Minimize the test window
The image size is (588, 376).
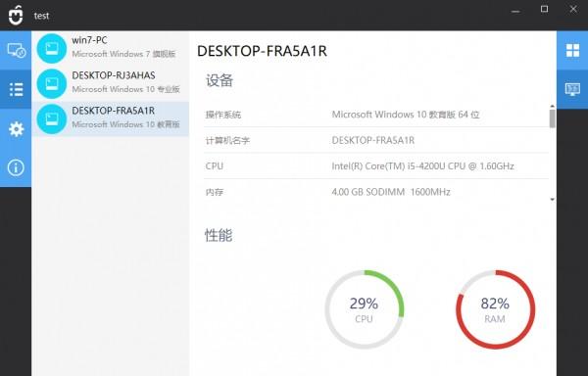(515, 11)
